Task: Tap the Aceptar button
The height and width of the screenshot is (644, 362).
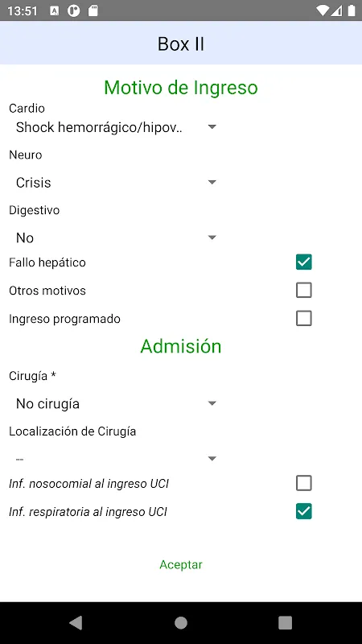Action: pyautogui.click(x=181, y=565)
